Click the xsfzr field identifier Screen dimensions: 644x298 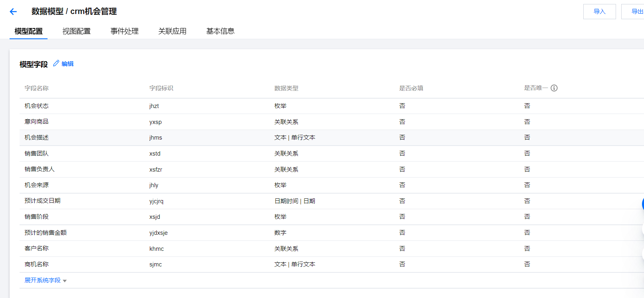pos(156,170)
